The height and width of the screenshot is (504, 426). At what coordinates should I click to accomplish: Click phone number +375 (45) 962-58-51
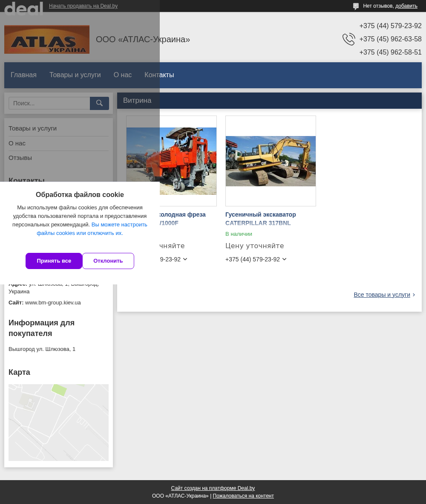(390, 52)
